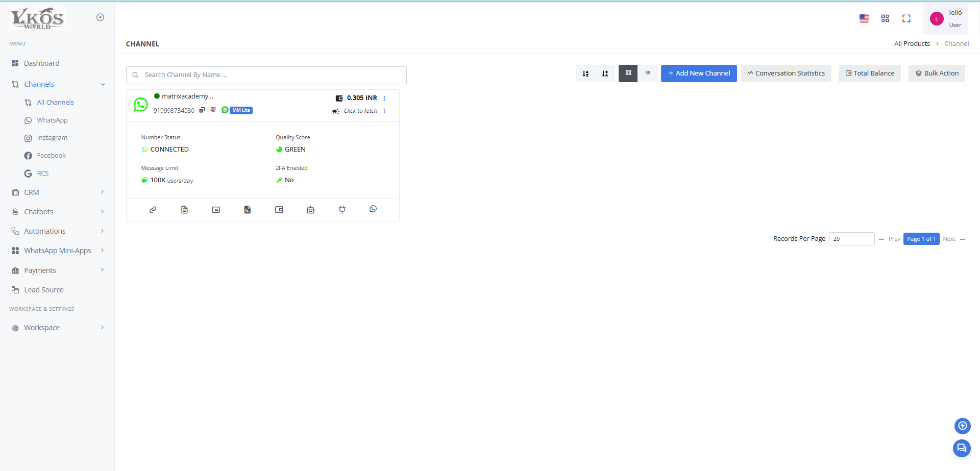Copy the phone number 919998734530
The width and height of the screenshot is (980, 471).
tap(202, 110)
